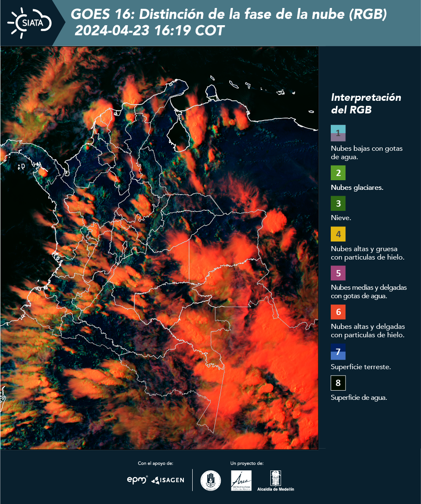Click the label 'Superficie de agua.'
421x504 pixels.
point(359,397)
